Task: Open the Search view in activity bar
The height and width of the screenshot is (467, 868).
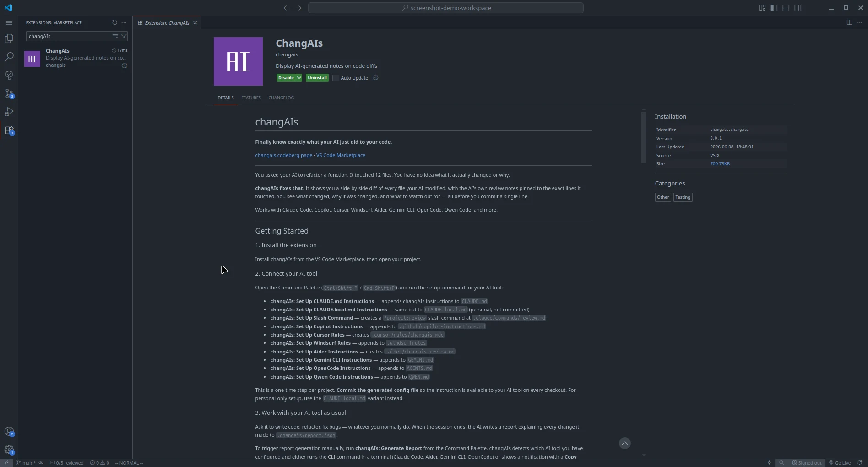Action: (x=9, y=57)
